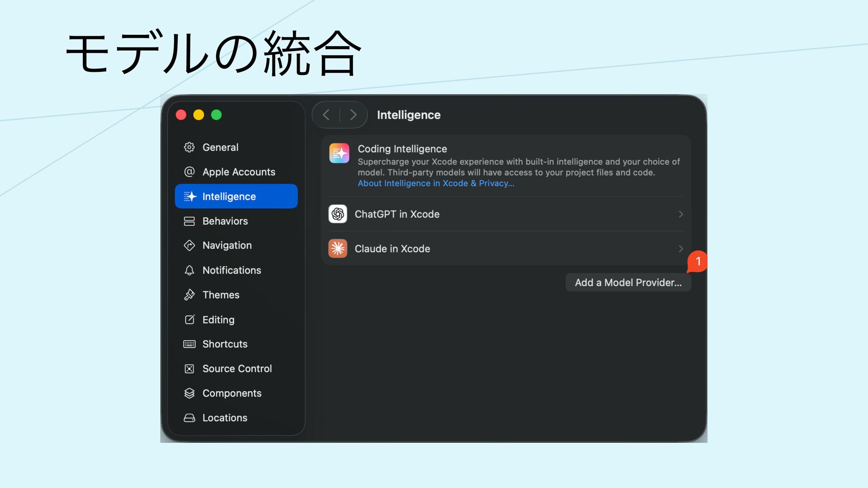Open Source Control settings
This screenshot has width=868, height=488.
tap(236, 369)
